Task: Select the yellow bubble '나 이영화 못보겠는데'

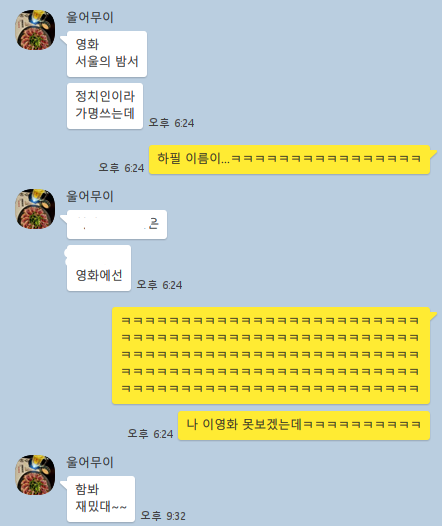Action: (304, 426)
